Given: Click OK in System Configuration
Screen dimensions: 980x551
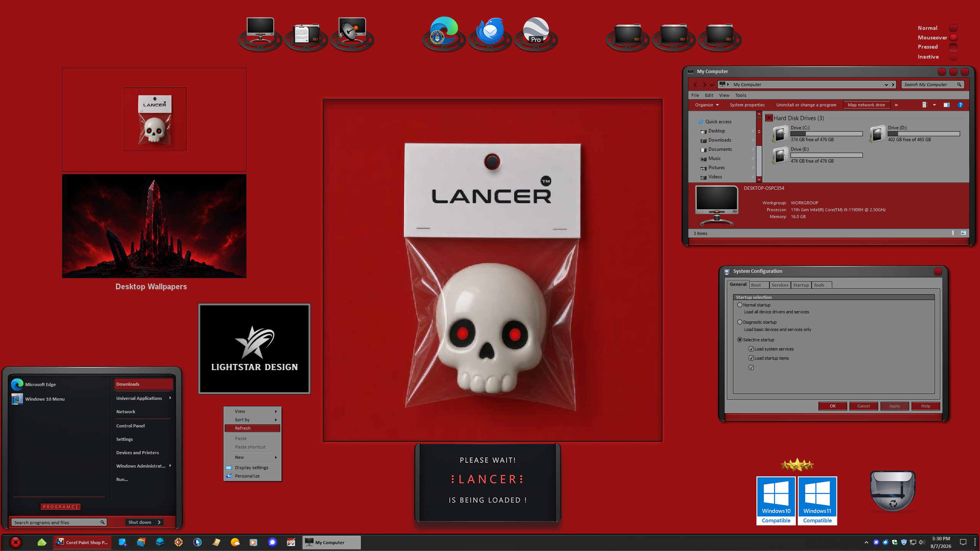Looking at the screenshot, I should point(833,406).
